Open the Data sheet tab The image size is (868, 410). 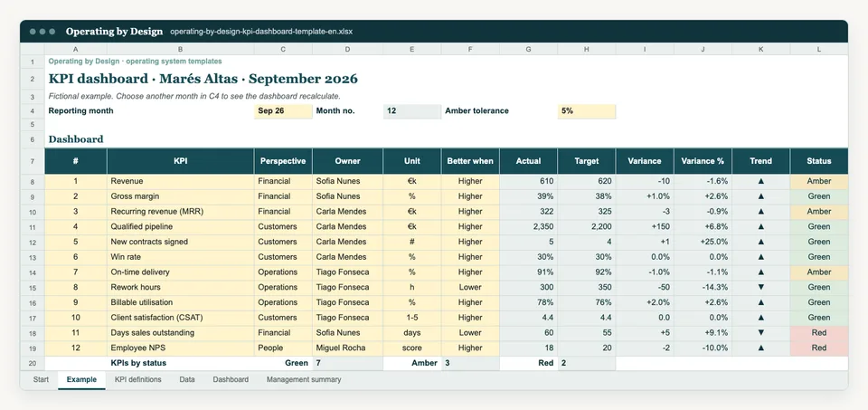[x=187, y=379]
